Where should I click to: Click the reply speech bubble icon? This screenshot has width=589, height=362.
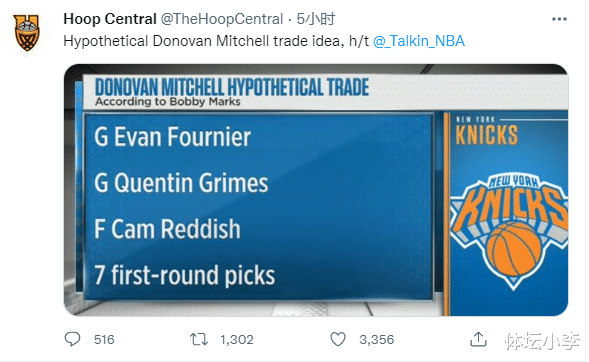pyautogui.click(x=72, y=339)
